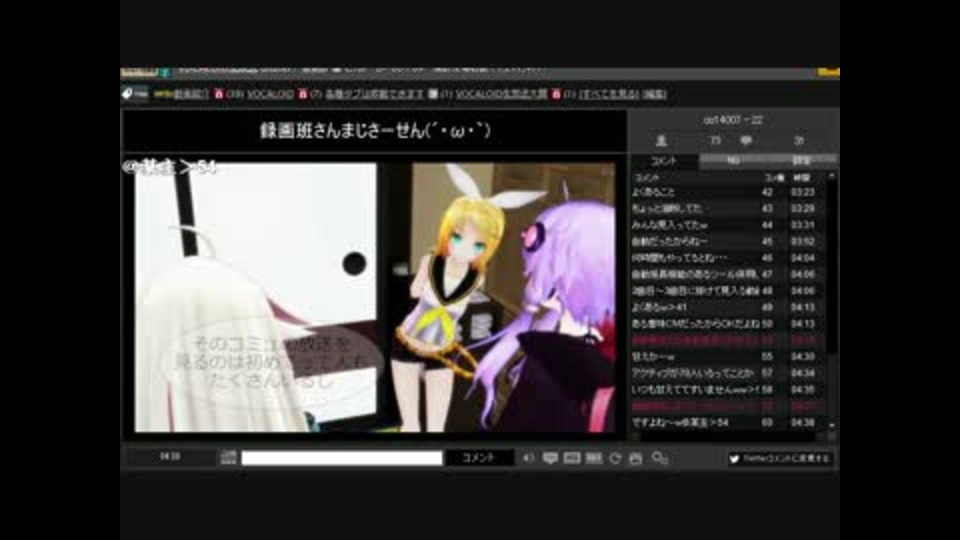
Task: Open the comment command grid icon left of input
Action: pos(228,457)
